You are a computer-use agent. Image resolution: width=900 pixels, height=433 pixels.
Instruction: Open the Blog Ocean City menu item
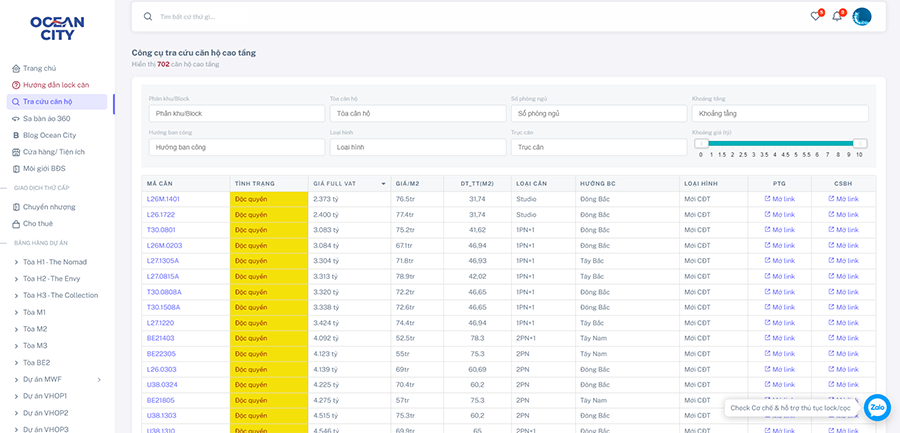50,135
